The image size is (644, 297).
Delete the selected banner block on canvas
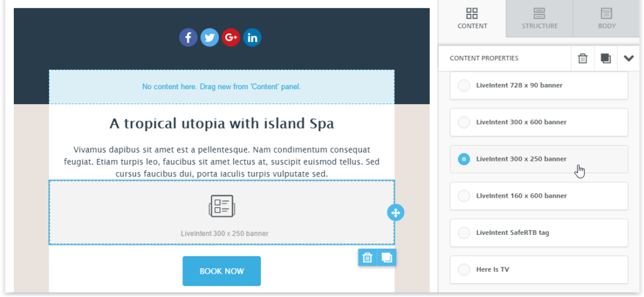[368, 257]
